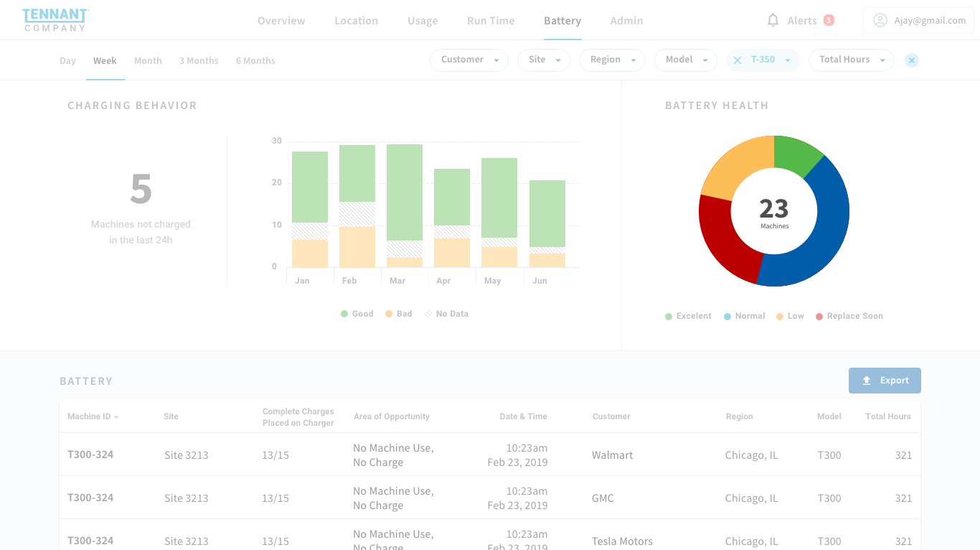Open the T-350 dropdown arrow
The width and height of the screenshot is (980, 550).
788,60
